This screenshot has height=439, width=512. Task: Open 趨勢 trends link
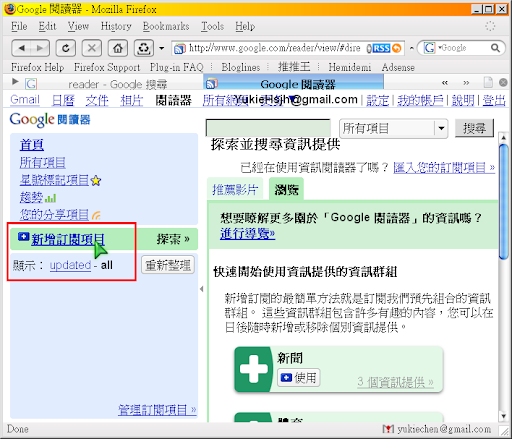click(x=31, y=197)
